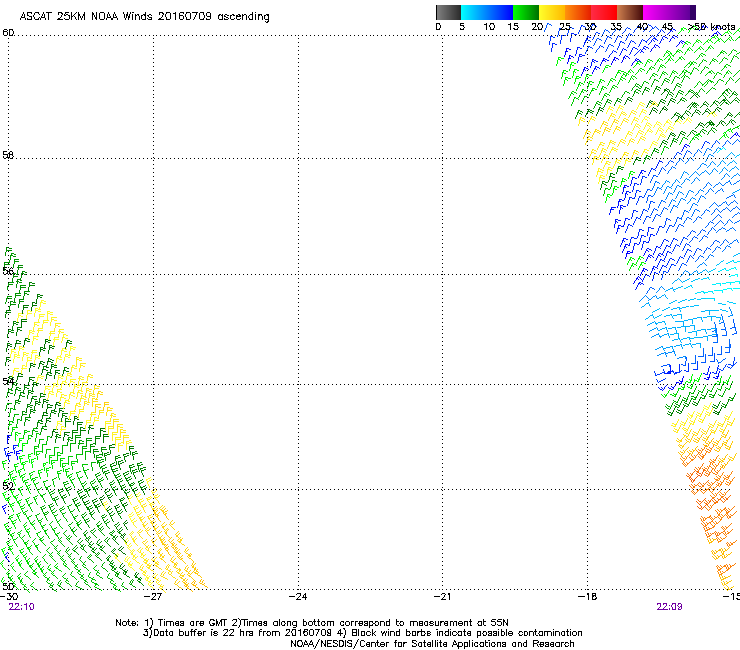
Task: Click the longitude label '-30'
Action: (x=9, y=597)
